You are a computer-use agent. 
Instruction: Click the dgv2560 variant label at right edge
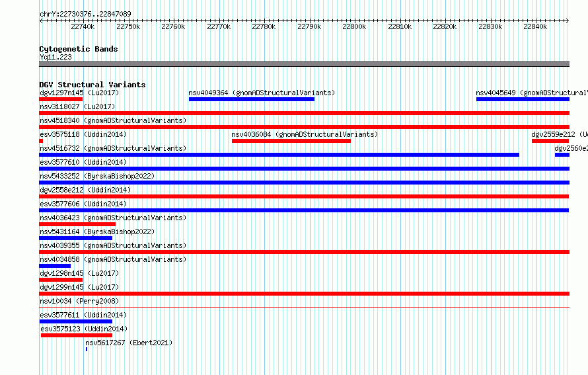point(571,148)
